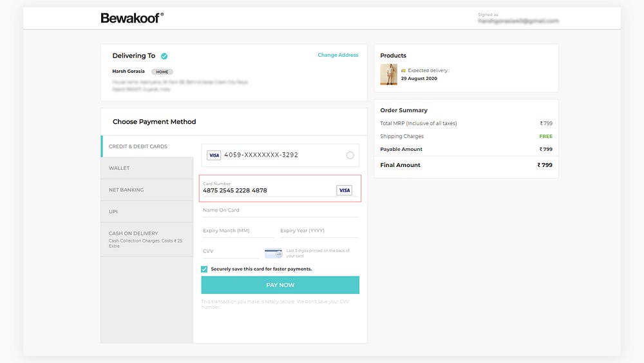The image size is (644, 363).
Task: Click the Expiry Year (YYYY) field
Action: (x=319, y=231)
